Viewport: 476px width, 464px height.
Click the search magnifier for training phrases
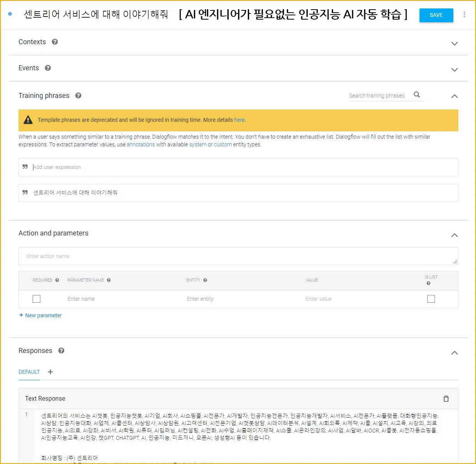pyautogui.click(x=417, y=95)
